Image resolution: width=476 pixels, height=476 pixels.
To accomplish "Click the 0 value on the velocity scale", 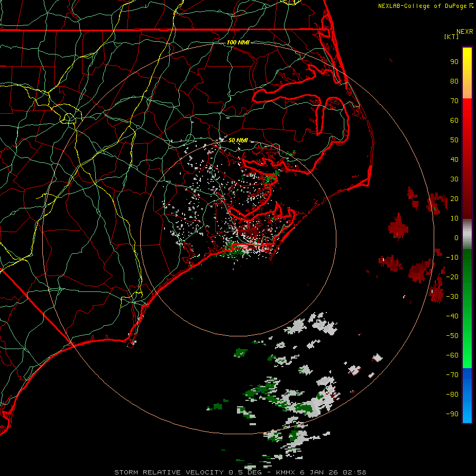I will (456, 238).
